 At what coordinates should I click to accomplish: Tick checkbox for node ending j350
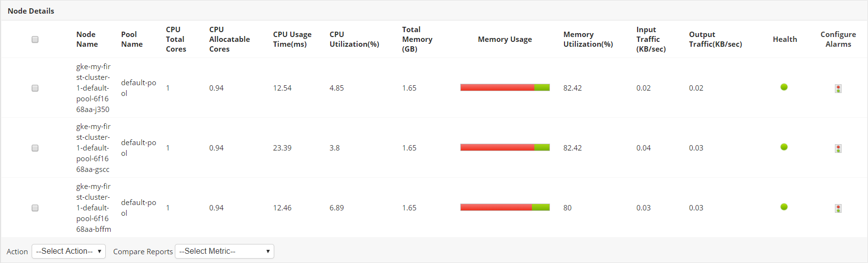click(35, 88)
